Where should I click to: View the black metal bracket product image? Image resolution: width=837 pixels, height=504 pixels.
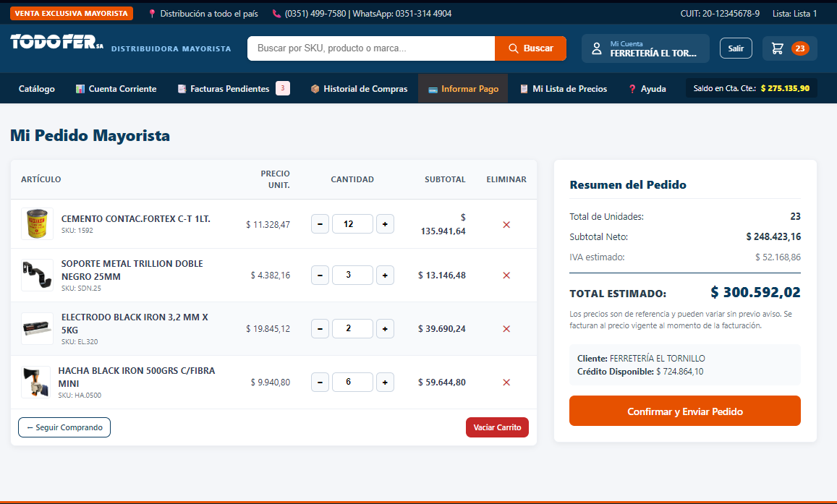[x=38, y=276]
